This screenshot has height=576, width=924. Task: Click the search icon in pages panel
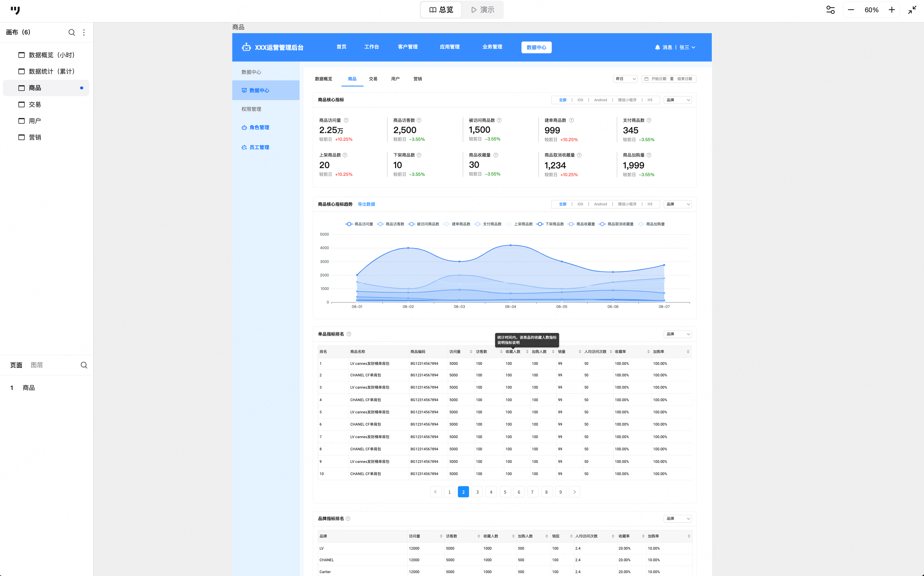tap(84, 365)
